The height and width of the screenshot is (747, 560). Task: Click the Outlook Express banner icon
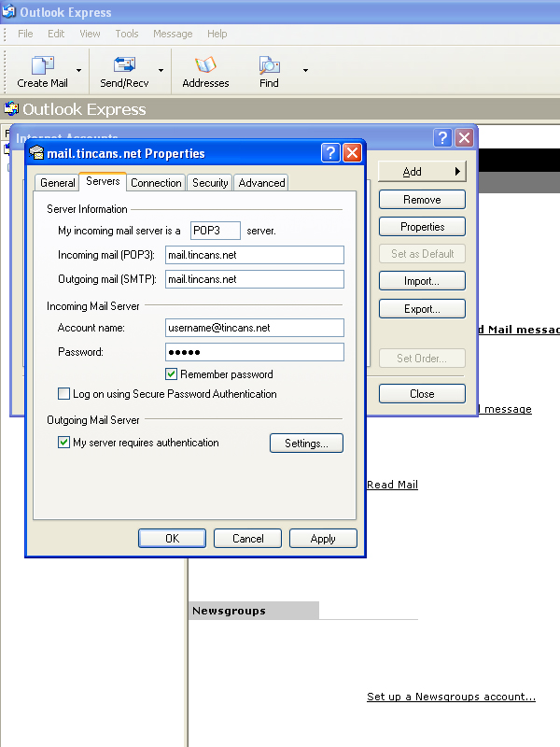pos(11,108)
